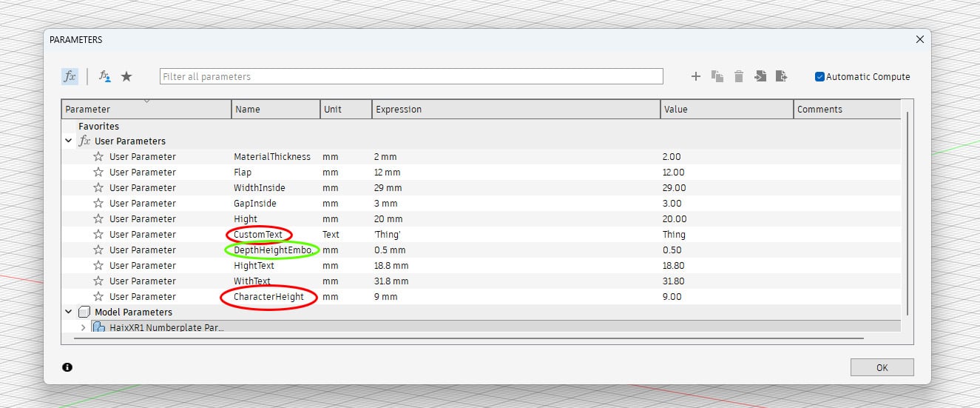Select the Hight name cell
The width and height of the screenshot is (980, 408).
coord(246,219)
